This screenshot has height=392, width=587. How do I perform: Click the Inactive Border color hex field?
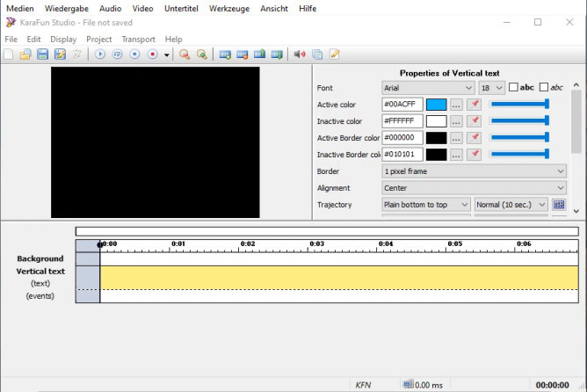[x=402, y=155]
